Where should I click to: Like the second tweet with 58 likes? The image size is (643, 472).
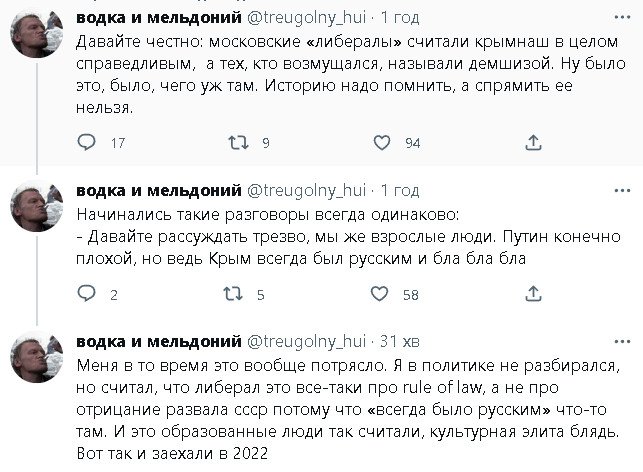pyautogui.click(x=381, y=294)
